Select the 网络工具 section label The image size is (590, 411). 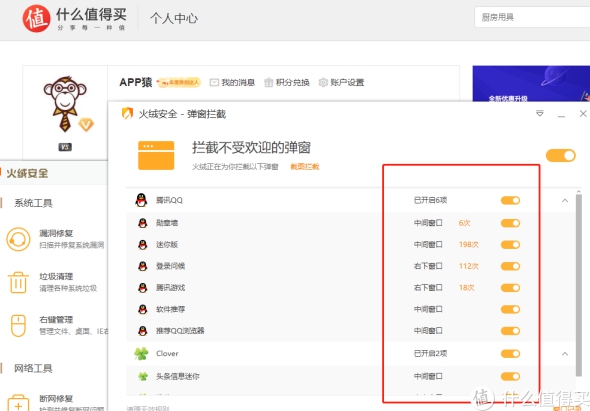point(33,368)
